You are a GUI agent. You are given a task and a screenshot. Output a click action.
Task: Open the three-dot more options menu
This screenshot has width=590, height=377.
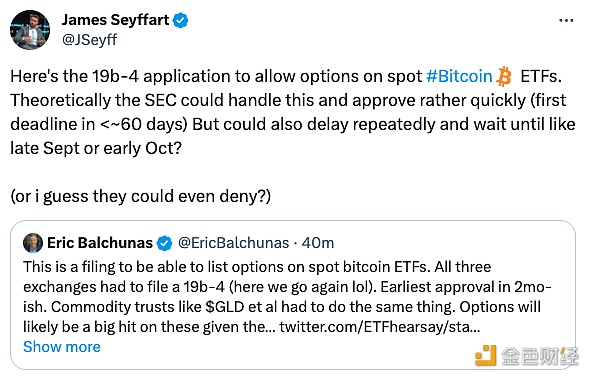point(566,21)
